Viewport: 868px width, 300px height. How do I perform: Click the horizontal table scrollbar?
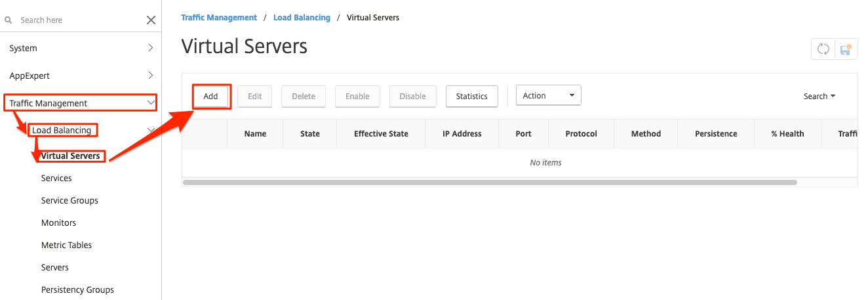pos(490,182)
